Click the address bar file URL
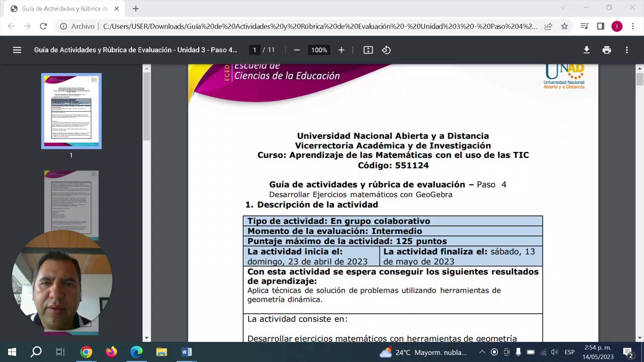Screen dimensions: 644x362 (x=320, y=26)
